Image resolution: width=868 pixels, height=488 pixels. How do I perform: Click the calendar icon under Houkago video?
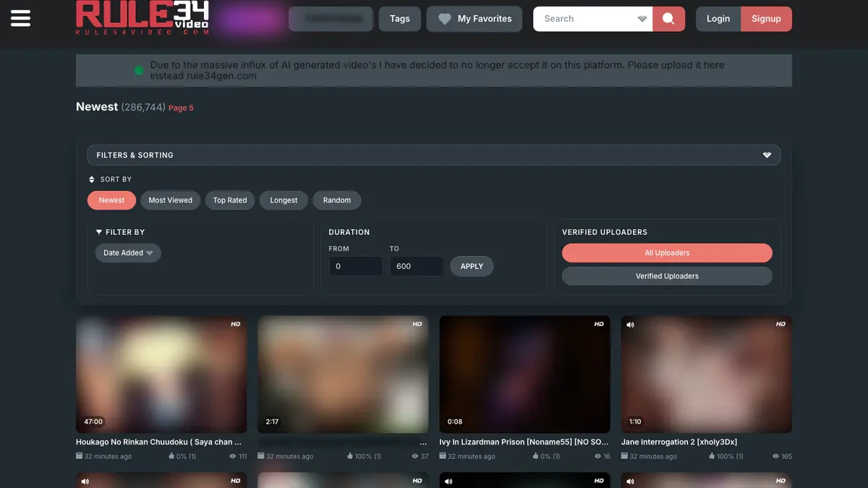[x=80, y=456]
